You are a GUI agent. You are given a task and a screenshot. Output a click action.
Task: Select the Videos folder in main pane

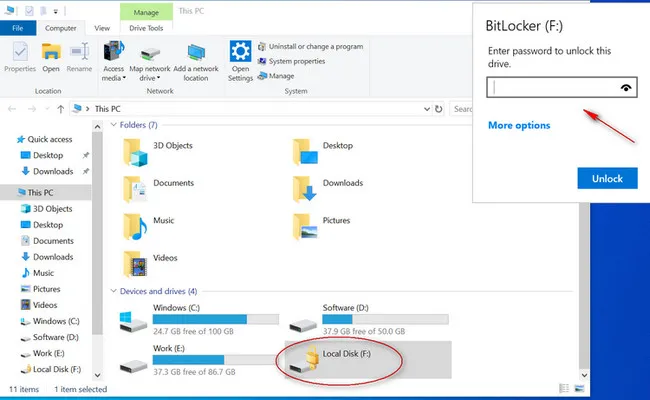point(150,264)
